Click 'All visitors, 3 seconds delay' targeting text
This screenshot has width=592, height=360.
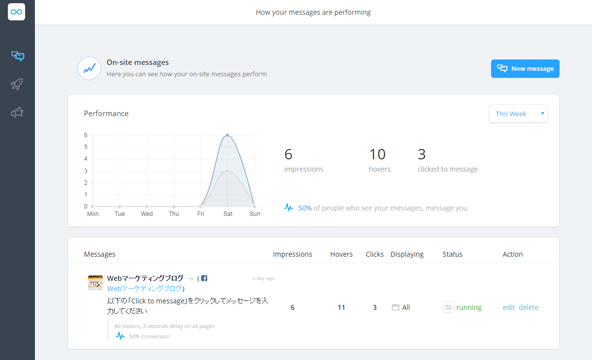[x=164, y=326]
